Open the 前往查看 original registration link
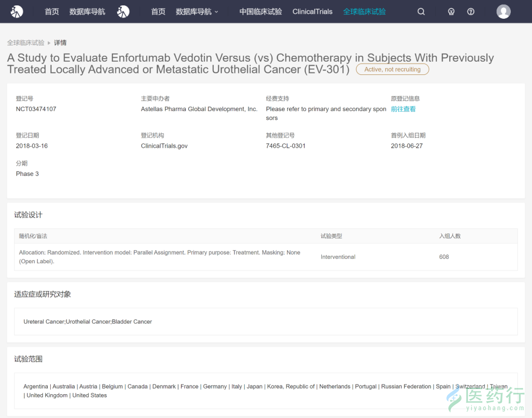The height and width of the screenshot is (418, 532). pos(403,109)
